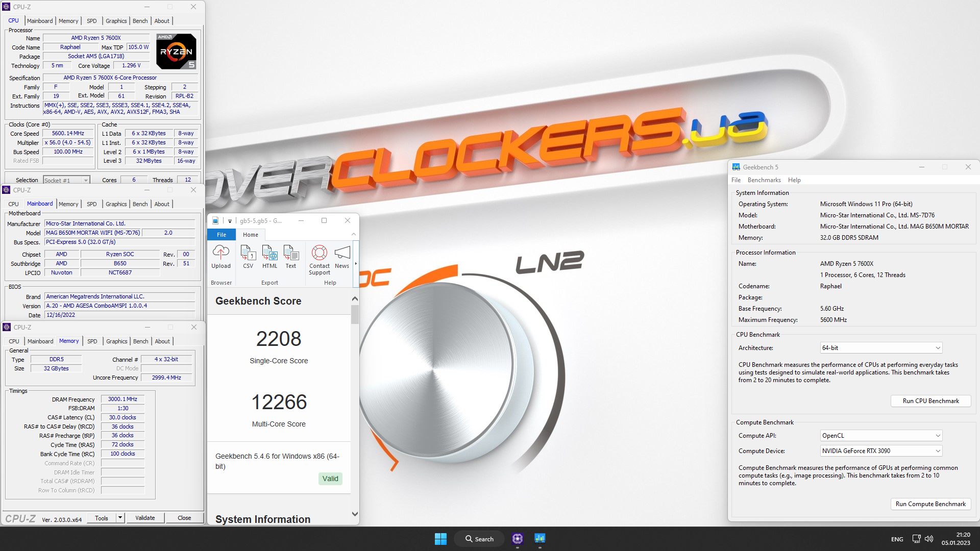Screen dimensions: 980x551
Task: Click the results scrollbar down arrow
Action: [x=355, y=514]
